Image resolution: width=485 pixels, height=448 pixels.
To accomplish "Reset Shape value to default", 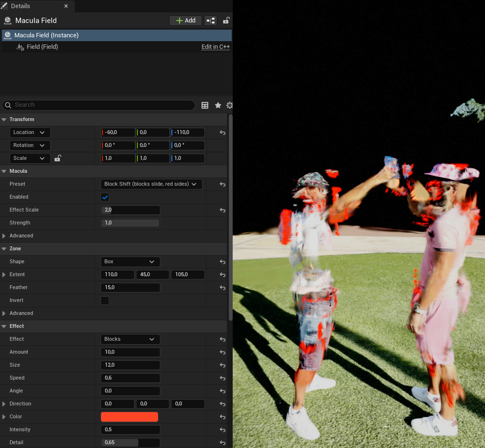I will pyautogui.click(x=223, y=262).
